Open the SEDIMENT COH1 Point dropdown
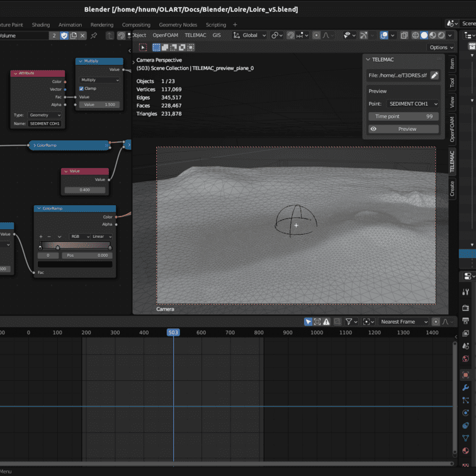476x476 pixels. tap(412, 103)
